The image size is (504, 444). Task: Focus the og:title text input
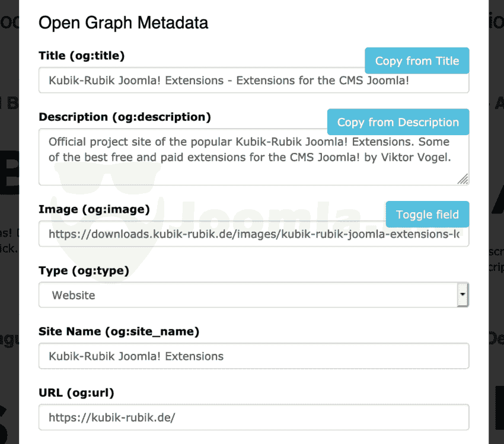(x=202, y=81)
